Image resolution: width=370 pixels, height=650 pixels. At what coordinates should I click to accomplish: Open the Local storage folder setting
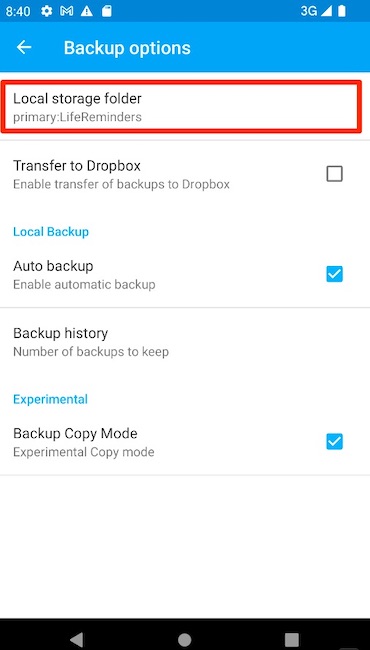click(181, 107)
